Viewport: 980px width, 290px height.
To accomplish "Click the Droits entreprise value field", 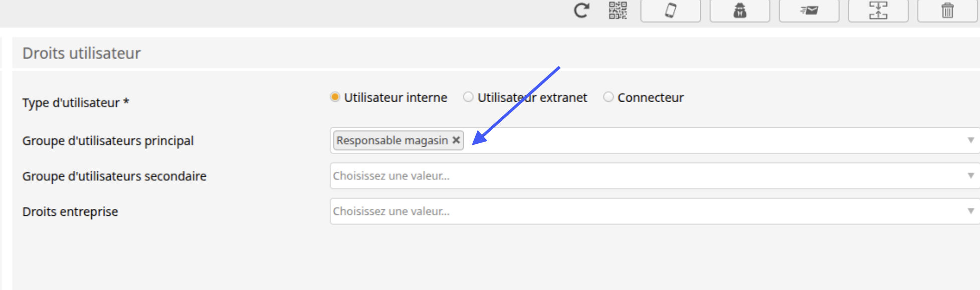I will 655,211.
